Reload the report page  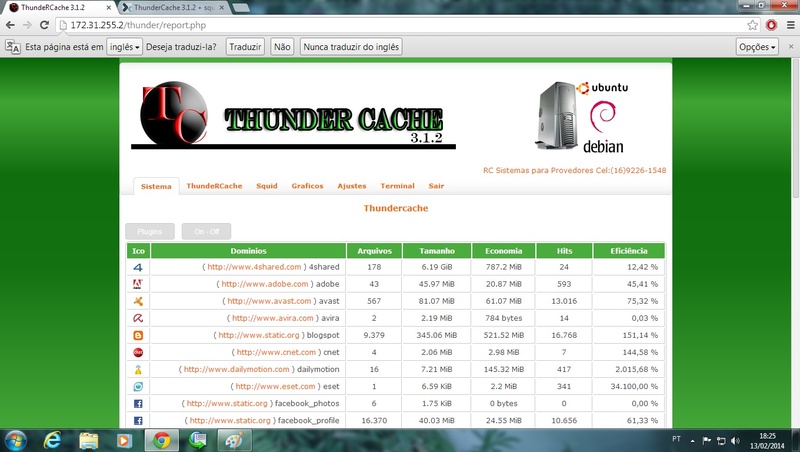44,25
